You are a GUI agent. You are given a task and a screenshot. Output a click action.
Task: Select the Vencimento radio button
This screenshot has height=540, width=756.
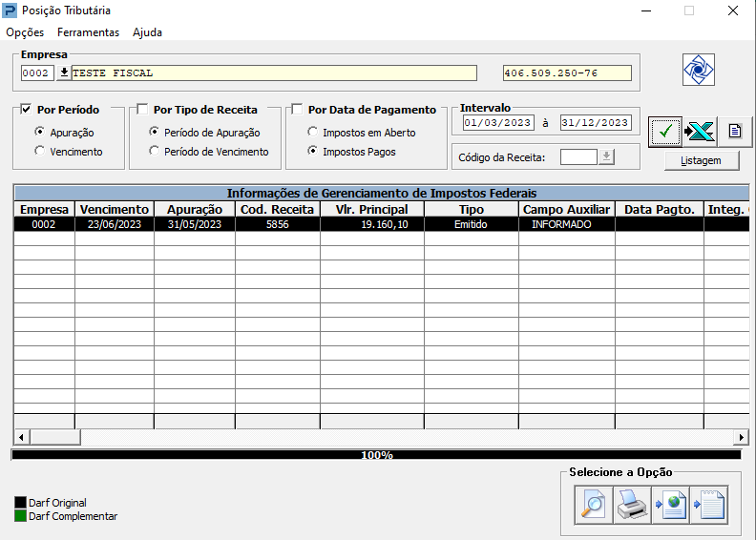click(39, 151)
